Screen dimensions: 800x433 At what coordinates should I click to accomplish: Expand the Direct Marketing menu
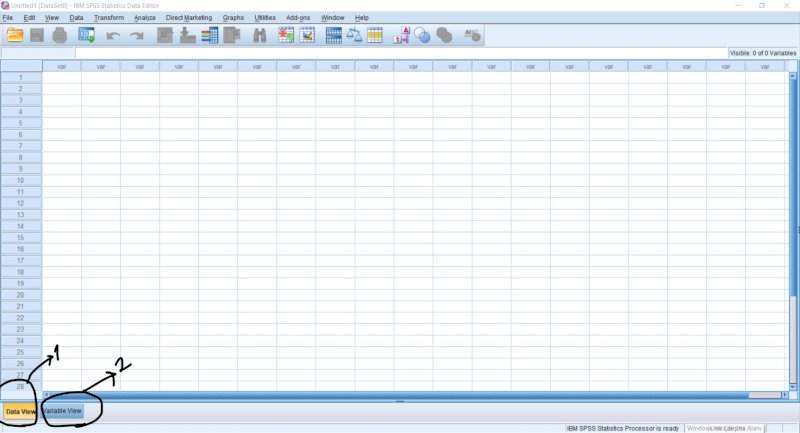coord(189,18)
